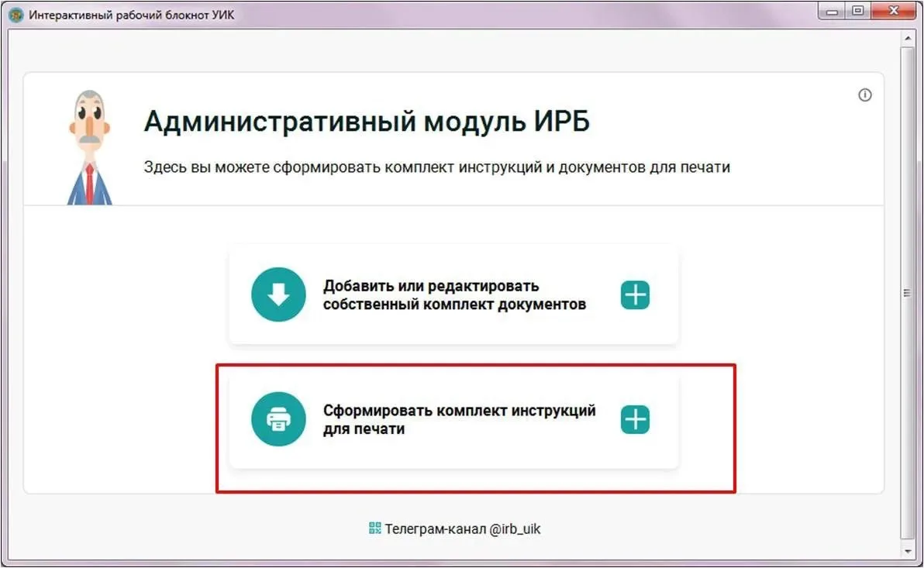Click the scrollbar up arrow
Screen dimensions: 924x568
coord(908,38)
